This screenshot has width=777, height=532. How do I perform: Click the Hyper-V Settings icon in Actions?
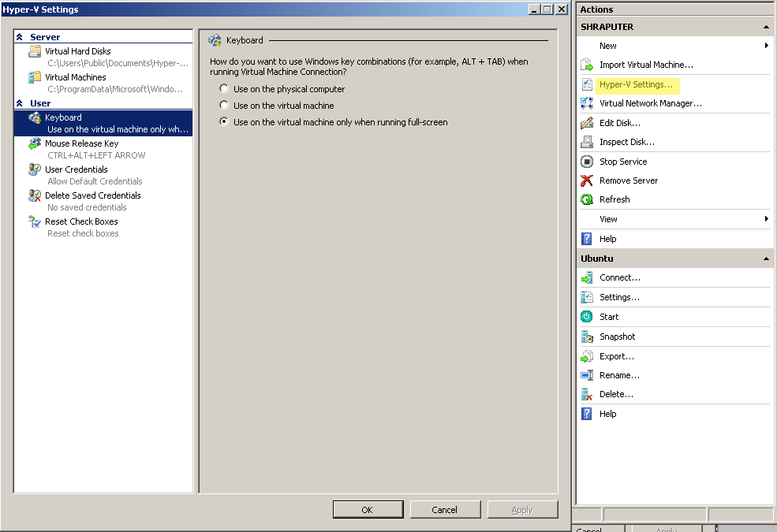tap(587, 84)
